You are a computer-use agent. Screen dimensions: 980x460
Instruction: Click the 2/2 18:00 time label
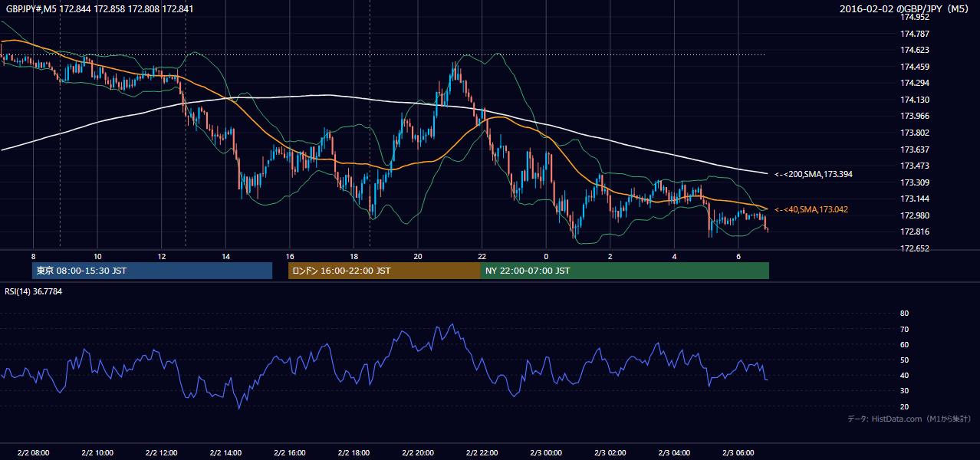[x=354, y=453]
